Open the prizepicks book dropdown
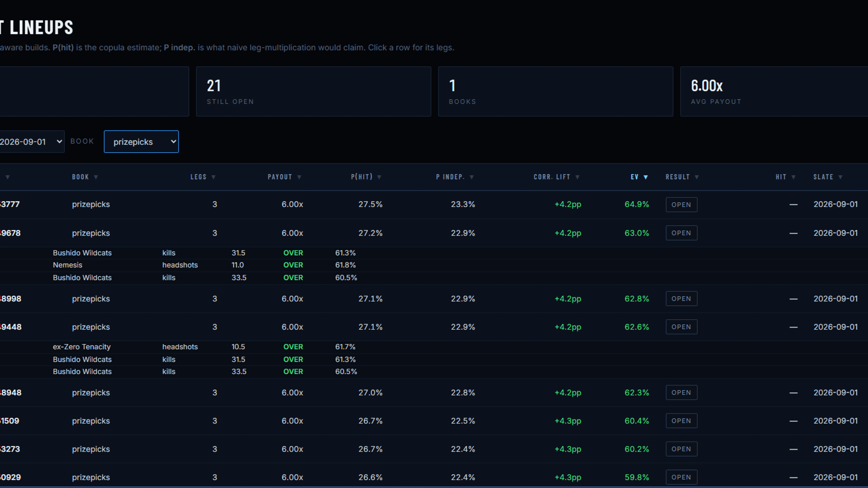The image size is (868, 488). 141,142
